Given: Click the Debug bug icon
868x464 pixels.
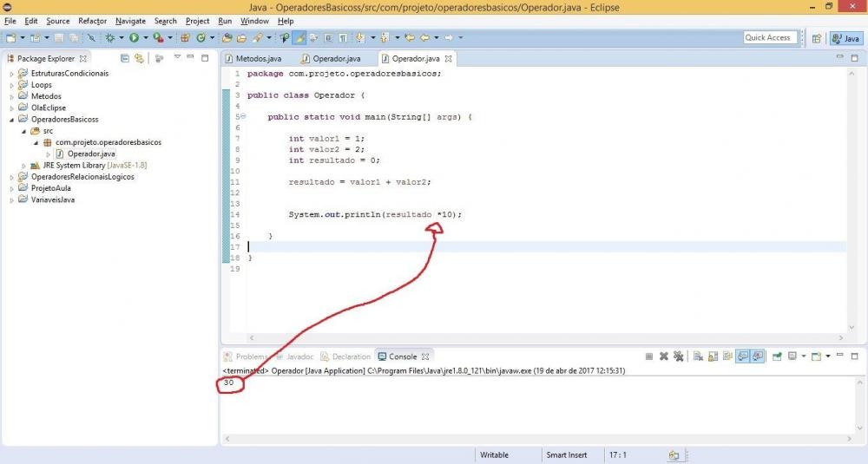Looking at the screenshot, I should (110, 38).
